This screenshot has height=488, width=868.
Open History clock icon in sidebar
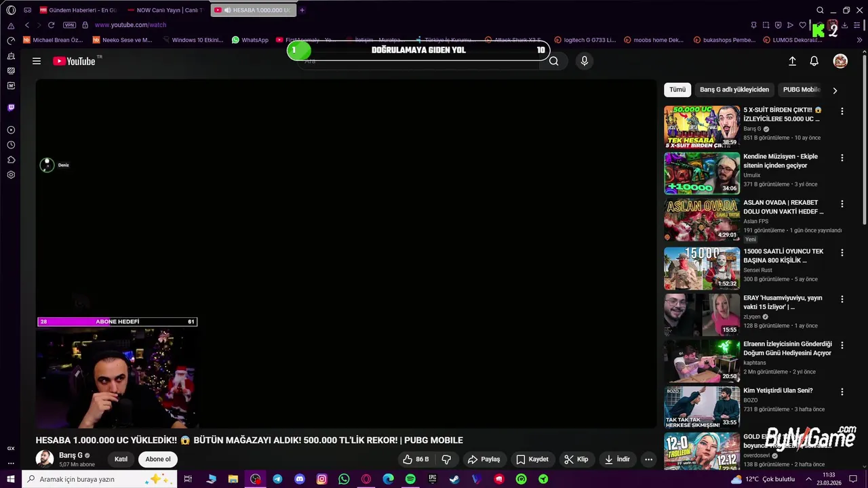pos(11,145)
